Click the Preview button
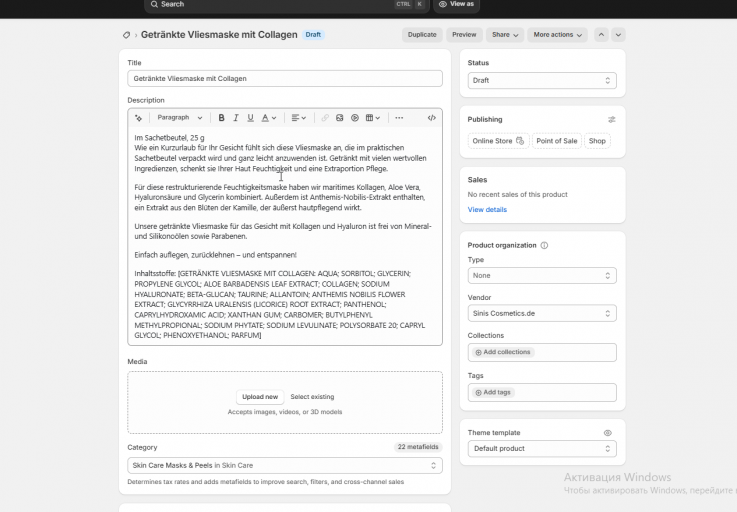Image resolution: width=737 pixels, height=512 pixels. coord(464,35)
